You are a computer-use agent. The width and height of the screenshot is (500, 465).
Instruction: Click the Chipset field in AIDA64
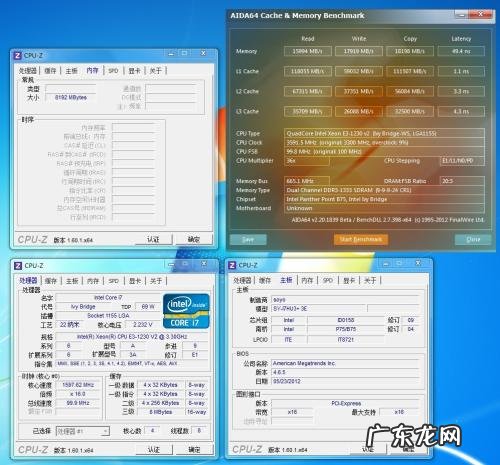pyautogui.click(x=384, y=199)
